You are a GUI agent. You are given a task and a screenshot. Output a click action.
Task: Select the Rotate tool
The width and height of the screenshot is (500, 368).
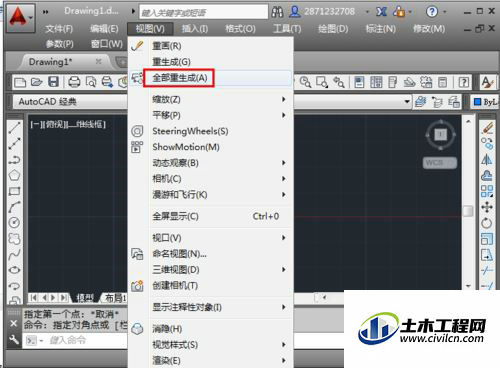[487, 223]
